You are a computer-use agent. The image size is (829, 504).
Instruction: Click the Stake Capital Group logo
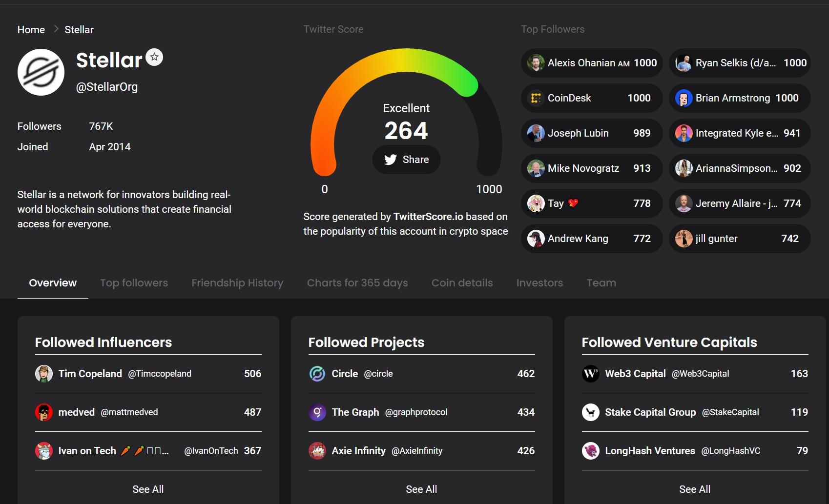591,412
